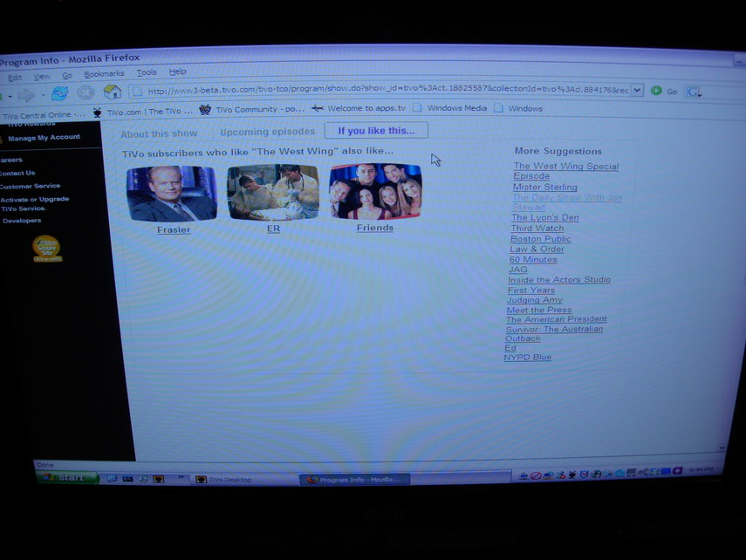Open the Third Watch link
The height and width of the screenshot is (560, 746).
pyautogui.click(x=537, y=229)
